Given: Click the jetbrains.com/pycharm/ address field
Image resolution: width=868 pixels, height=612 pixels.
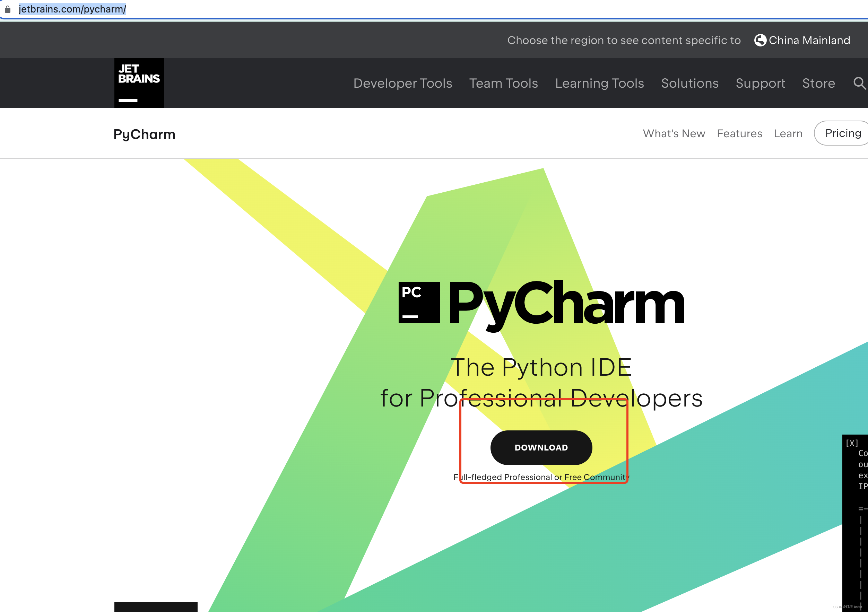Looking at the screenshot, I should tap(72, 9).
